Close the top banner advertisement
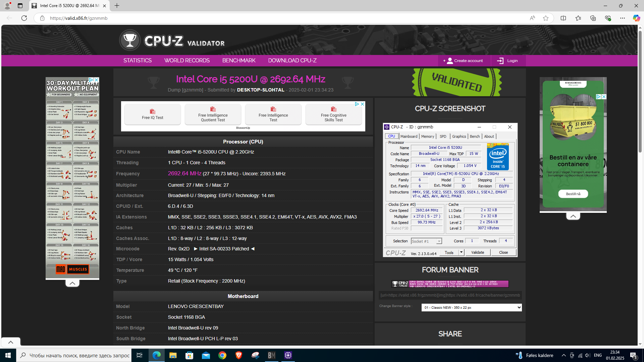644x362 pixels. click(362, 104)
